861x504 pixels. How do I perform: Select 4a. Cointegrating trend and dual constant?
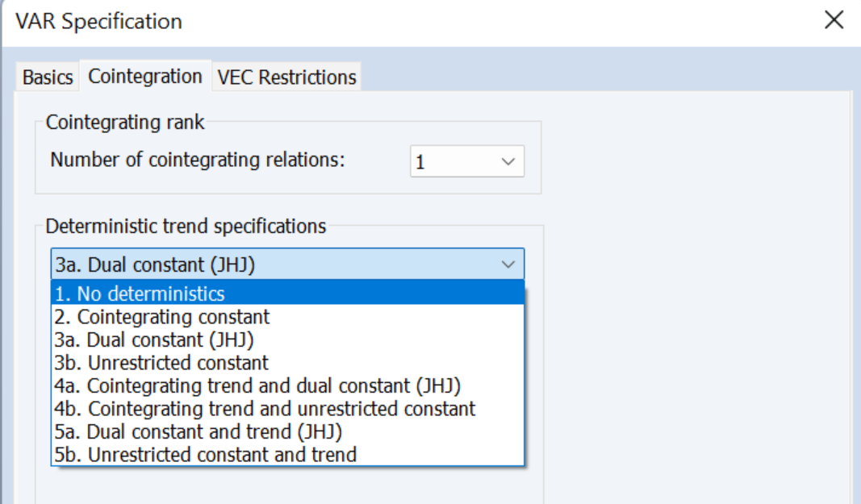(x=287, y=386)
